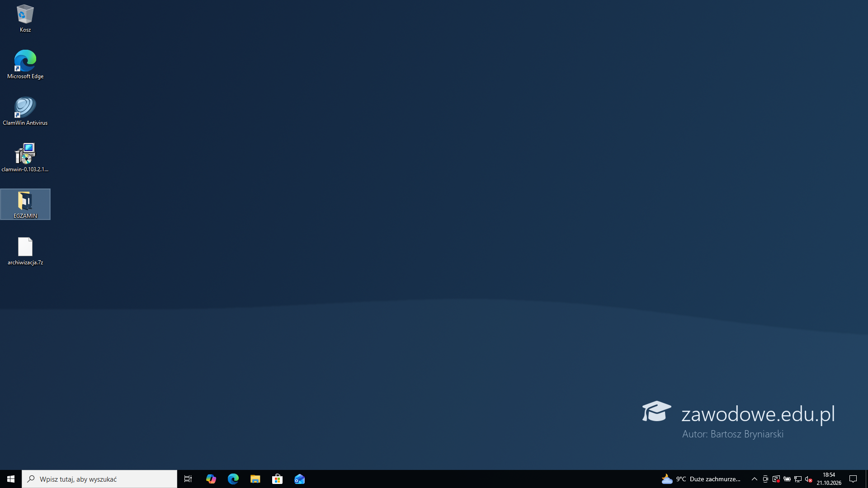Open Microsoft Store from the taskbar

[x=277, y=479]
